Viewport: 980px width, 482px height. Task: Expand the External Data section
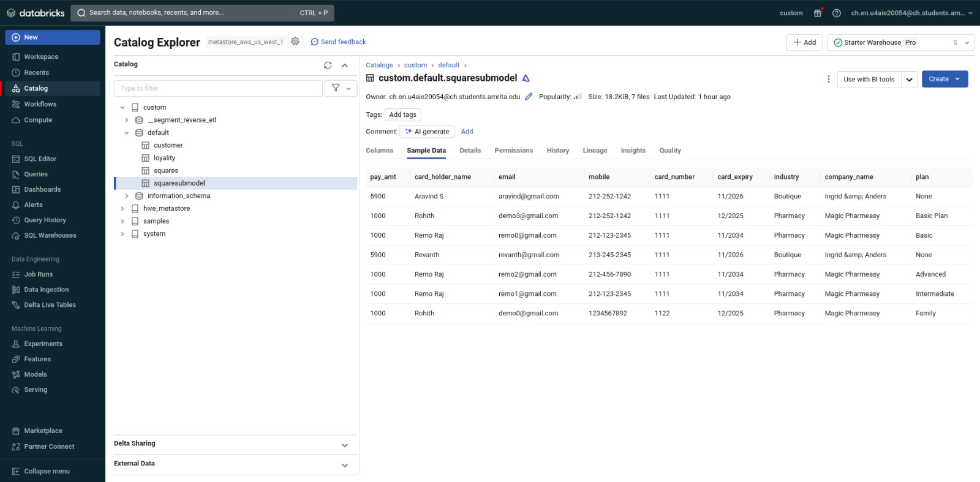point(345,465)
